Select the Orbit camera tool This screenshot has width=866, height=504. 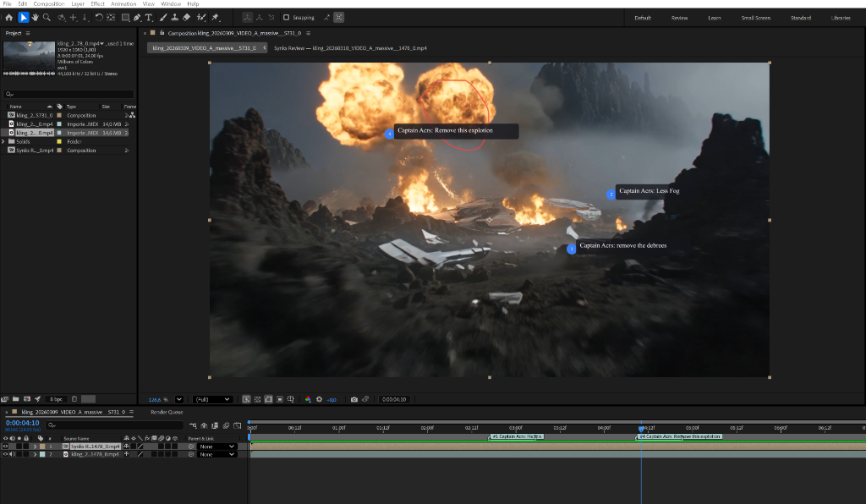pos(61,18)
